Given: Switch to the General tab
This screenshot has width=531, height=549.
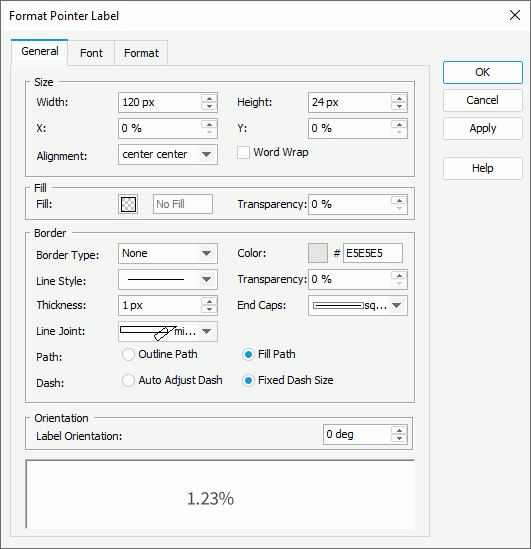Looking at the screenshot, I should (40, 51).
